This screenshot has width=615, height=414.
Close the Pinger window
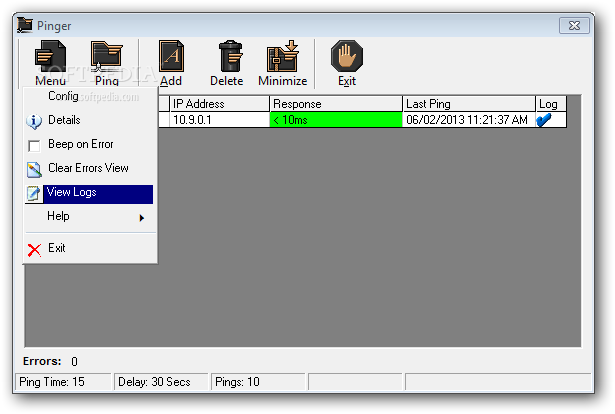[x=574, y=25]
